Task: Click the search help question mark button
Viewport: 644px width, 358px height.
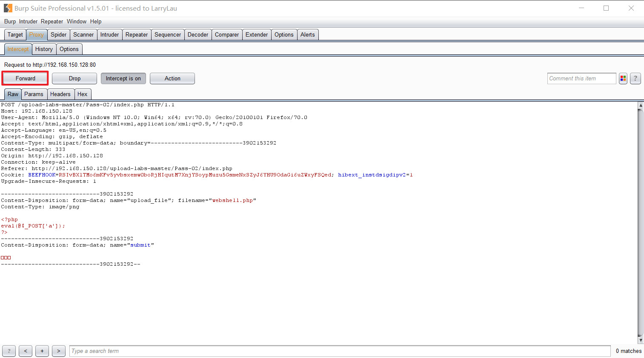Action: [x=9, y=351]
